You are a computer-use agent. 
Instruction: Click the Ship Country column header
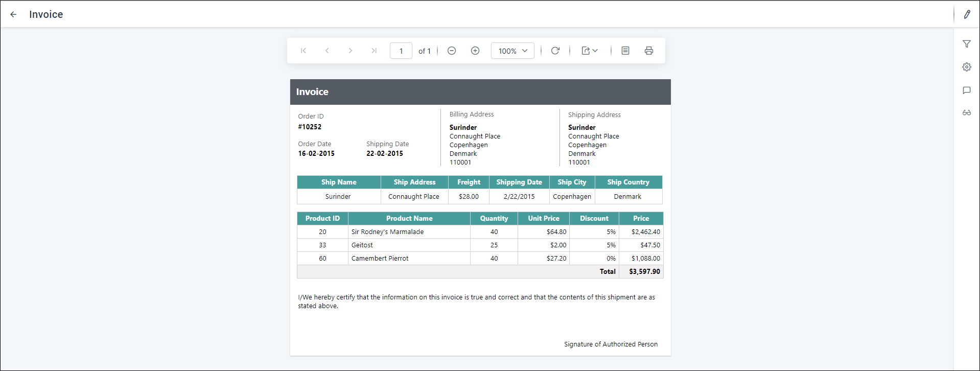(628, 182)
